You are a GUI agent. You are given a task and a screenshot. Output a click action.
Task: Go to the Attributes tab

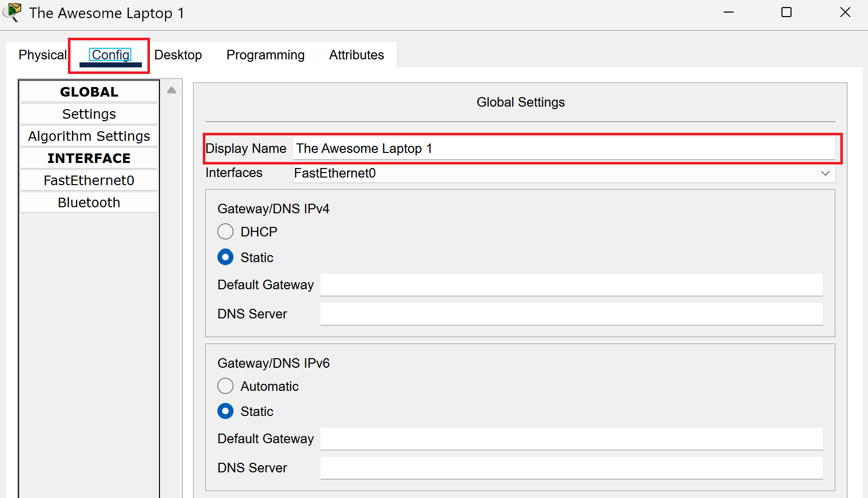point(356,55)
